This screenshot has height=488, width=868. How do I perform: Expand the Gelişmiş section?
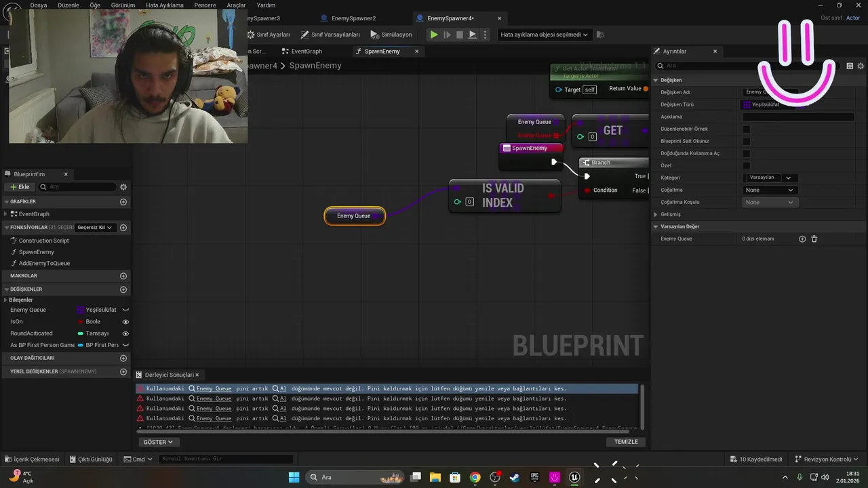pyautogui.click(x=656, y=214)
